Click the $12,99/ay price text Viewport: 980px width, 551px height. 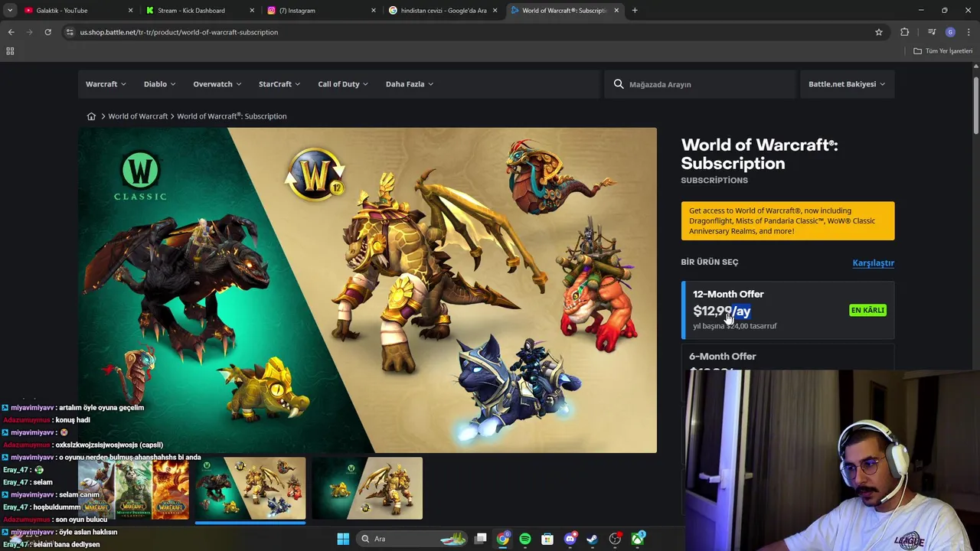pos(722,311)
